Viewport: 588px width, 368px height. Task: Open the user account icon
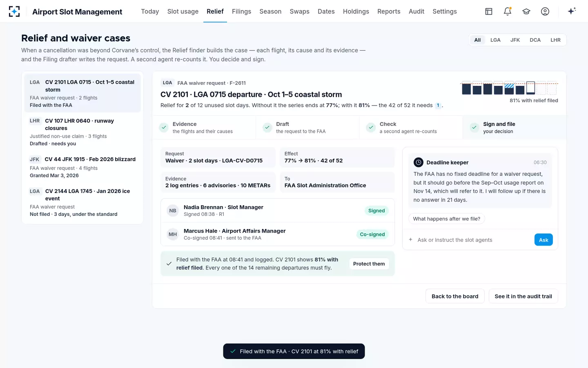(545, 11)
